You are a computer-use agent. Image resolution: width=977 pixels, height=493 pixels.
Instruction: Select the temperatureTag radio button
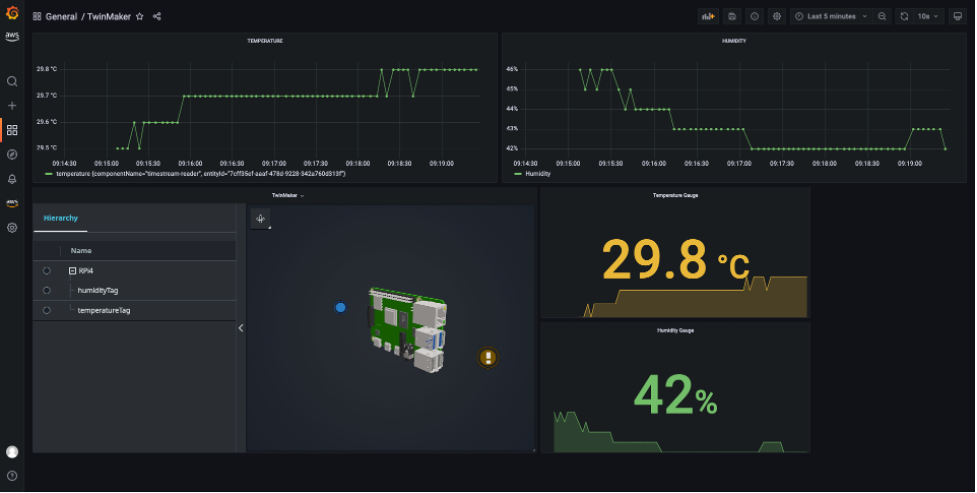(x=47, y=310)
